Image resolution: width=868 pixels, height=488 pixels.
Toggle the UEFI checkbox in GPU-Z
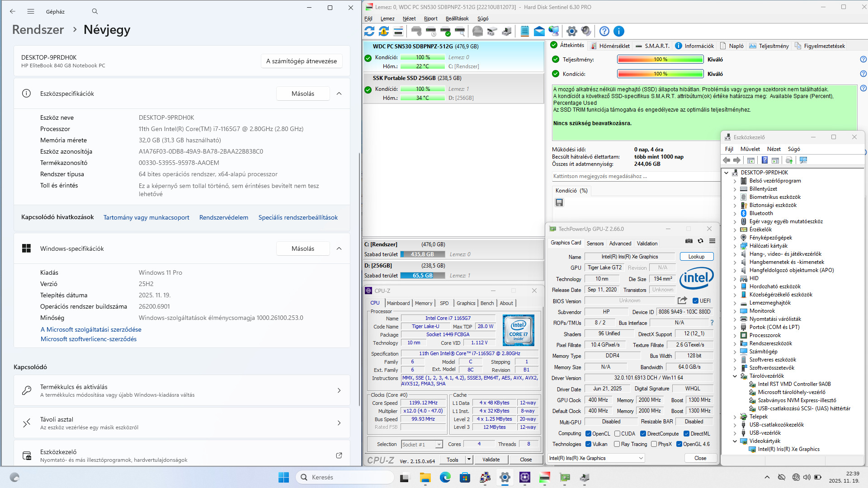pyautogui.click(x=696, y=300)
